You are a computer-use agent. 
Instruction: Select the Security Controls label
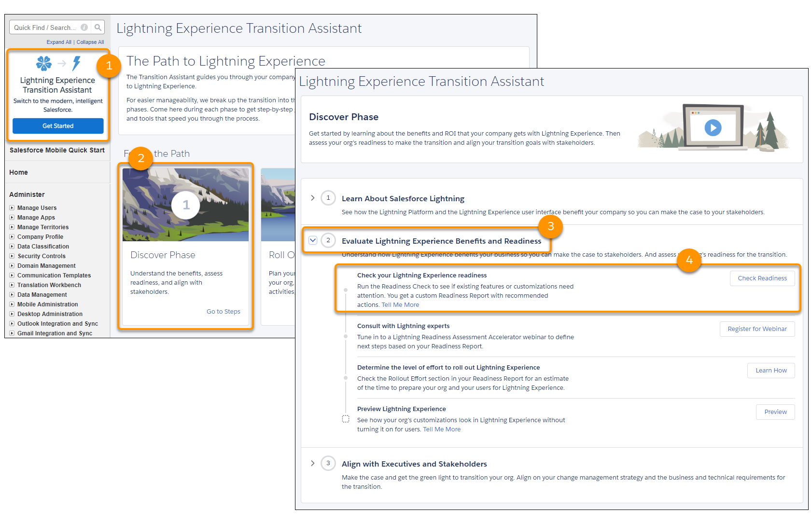[42, 256]
